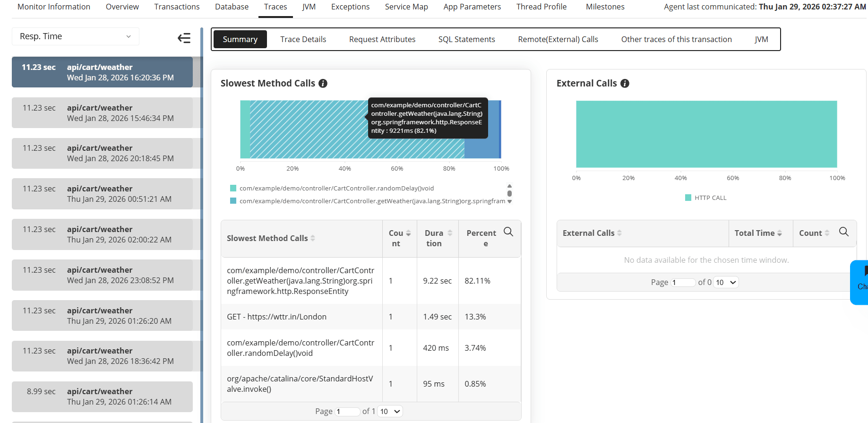Go to the Transactions tab
The image size is (868, 423).
177,7
